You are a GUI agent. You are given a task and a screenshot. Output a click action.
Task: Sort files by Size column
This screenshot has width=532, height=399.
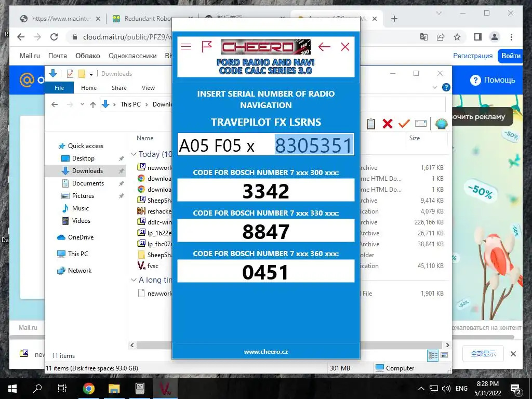point(414,138)
